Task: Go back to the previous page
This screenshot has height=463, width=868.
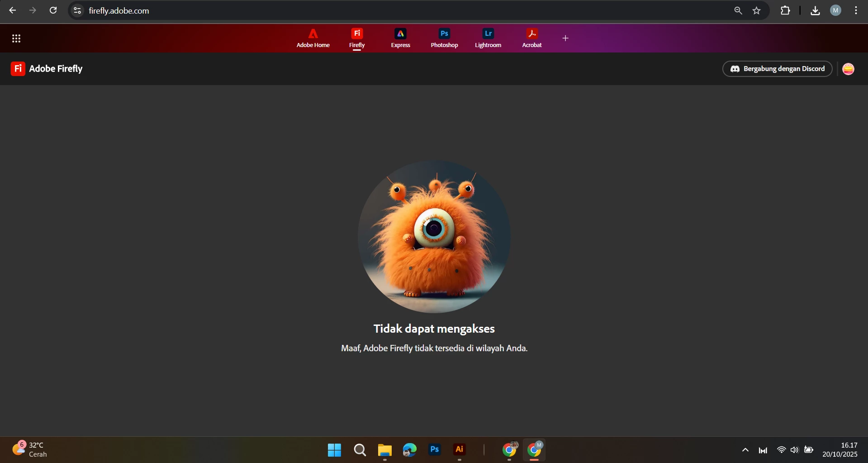Action: click(13, 10)
